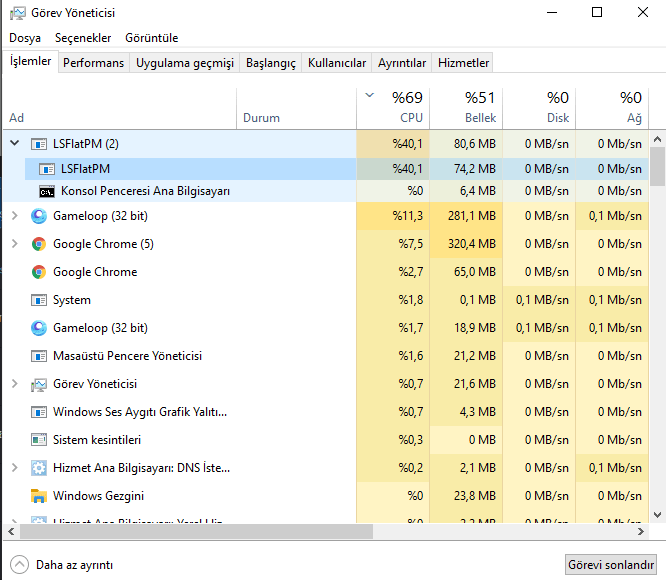
Task: Click the Daha az ayrıntı circle arrow icon
Action: (20, 565)
